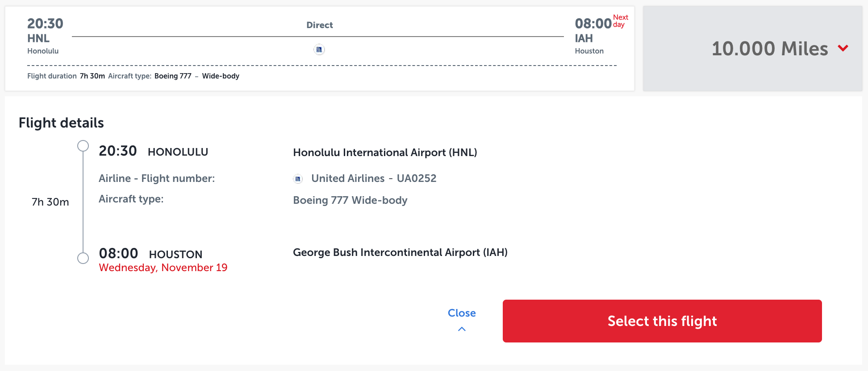
Task: Collapse details using the blue up chevron
Action: pos(462,329)
